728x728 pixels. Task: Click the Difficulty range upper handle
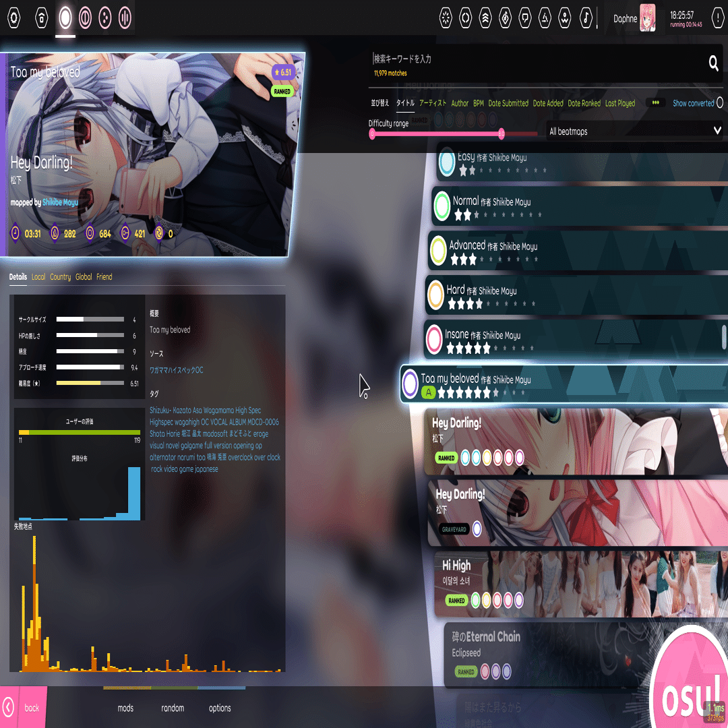click(502, 134)
